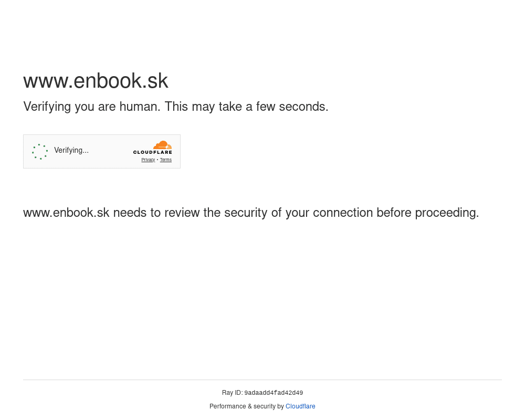Follow the blue Cloudflare footer link
Viewport: 525px width, 420px height.
tap(300, 406)
